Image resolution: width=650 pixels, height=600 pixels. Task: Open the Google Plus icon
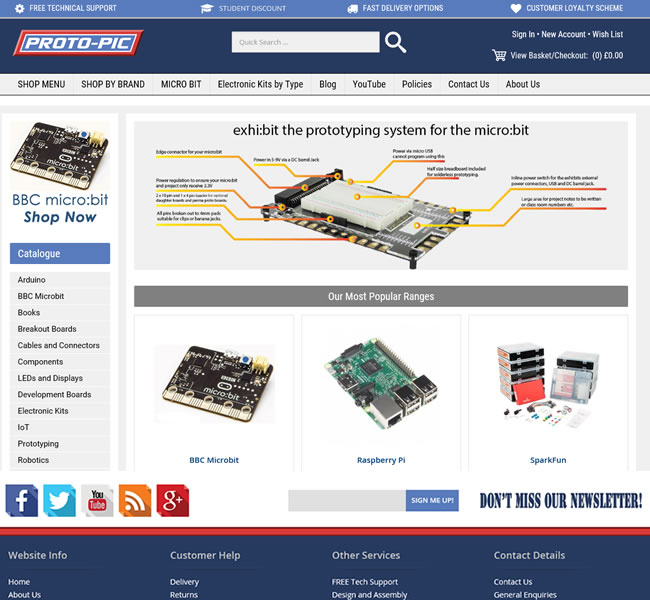pyautogui.click(x=172, y=500)
